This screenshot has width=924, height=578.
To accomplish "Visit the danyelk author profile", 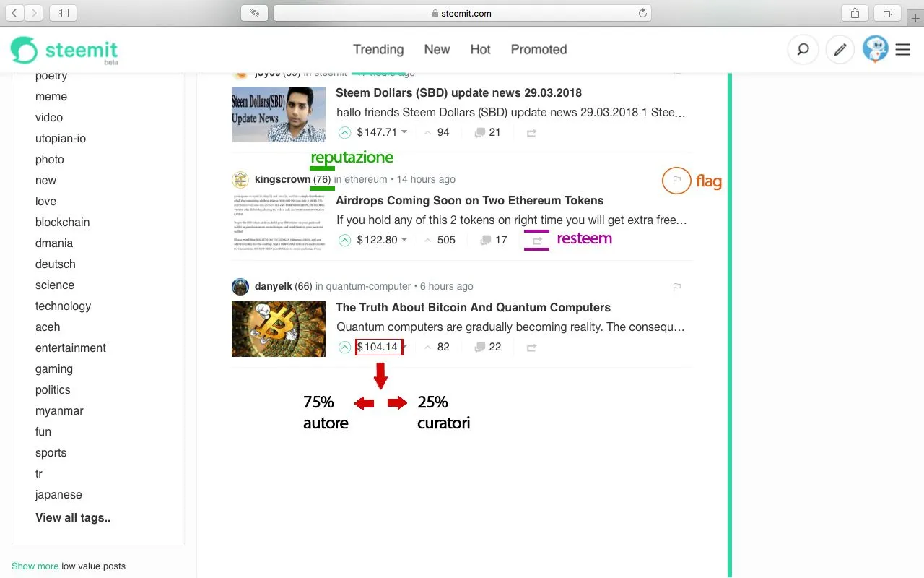I will click(273, 286).
